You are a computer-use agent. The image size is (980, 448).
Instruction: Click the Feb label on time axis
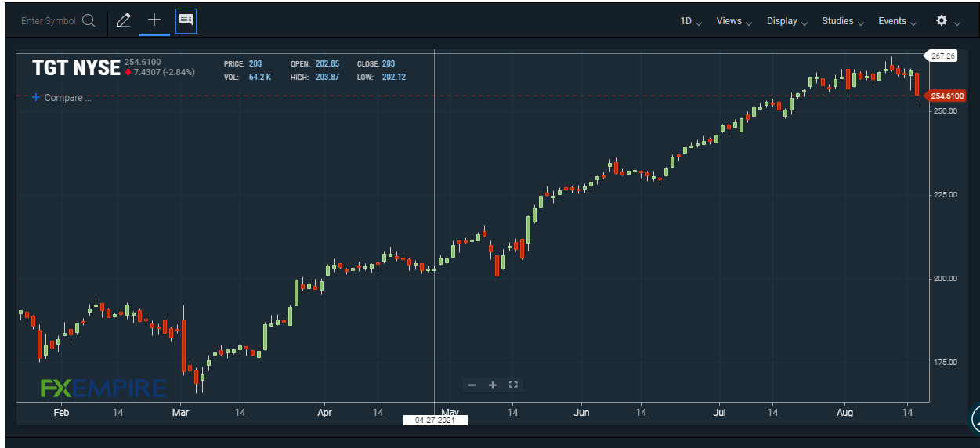coord(61,411)
